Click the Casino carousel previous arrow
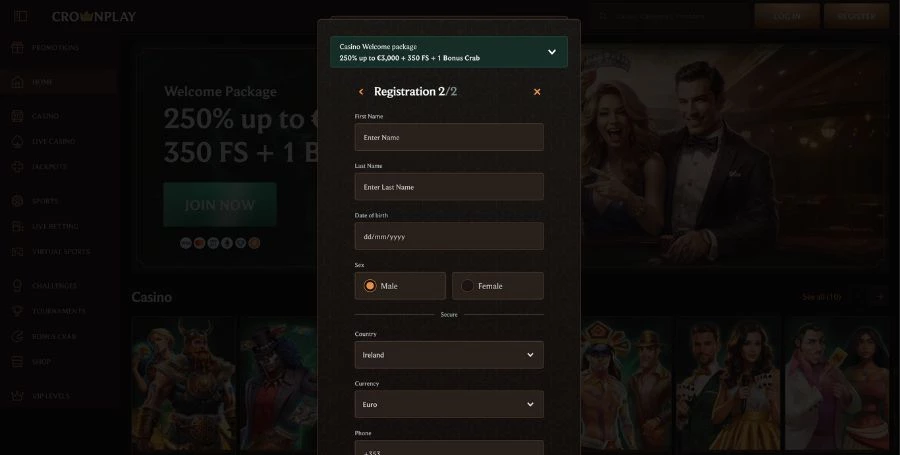The height and width of the screenshot is (455, 900). [858, 297]
